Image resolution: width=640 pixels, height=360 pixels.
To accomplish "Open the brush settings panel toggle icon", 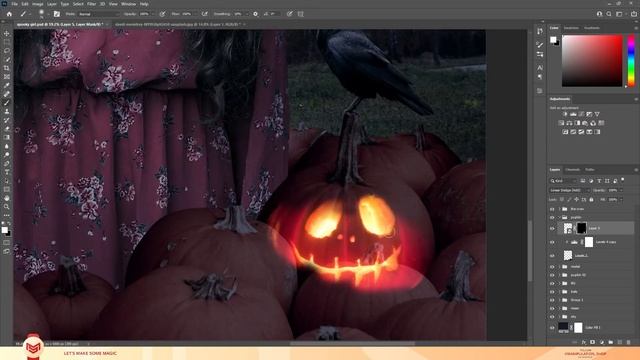I will [57, 14].
